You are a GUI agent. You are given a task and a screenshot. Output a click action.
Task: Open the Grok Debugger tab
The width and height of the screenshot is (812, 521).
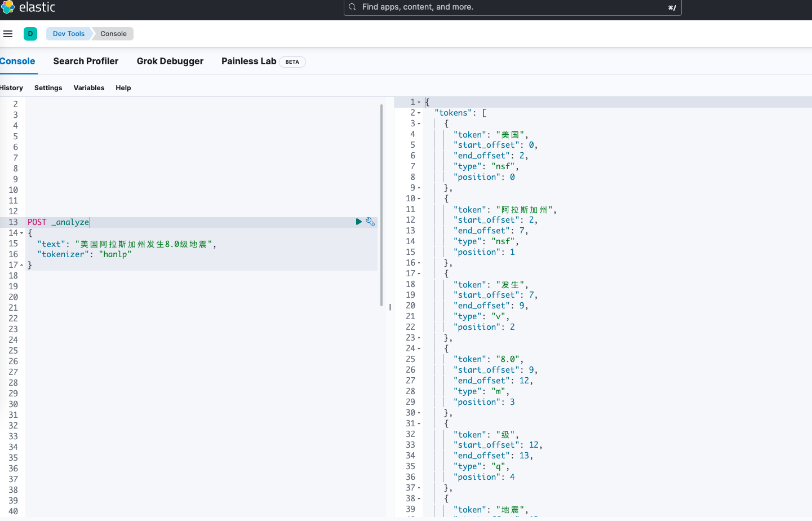[170, 61]
